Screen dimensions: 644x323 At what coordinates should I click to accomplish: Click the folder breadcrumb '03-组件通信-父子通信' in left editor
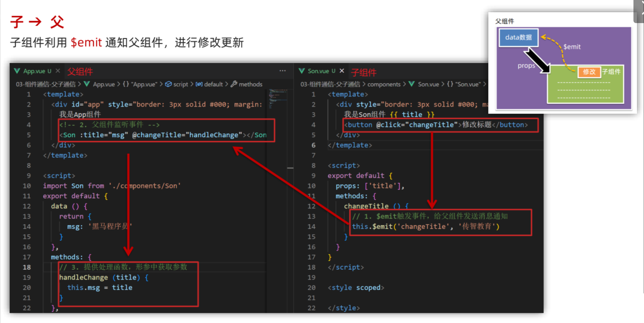[46, 84]
